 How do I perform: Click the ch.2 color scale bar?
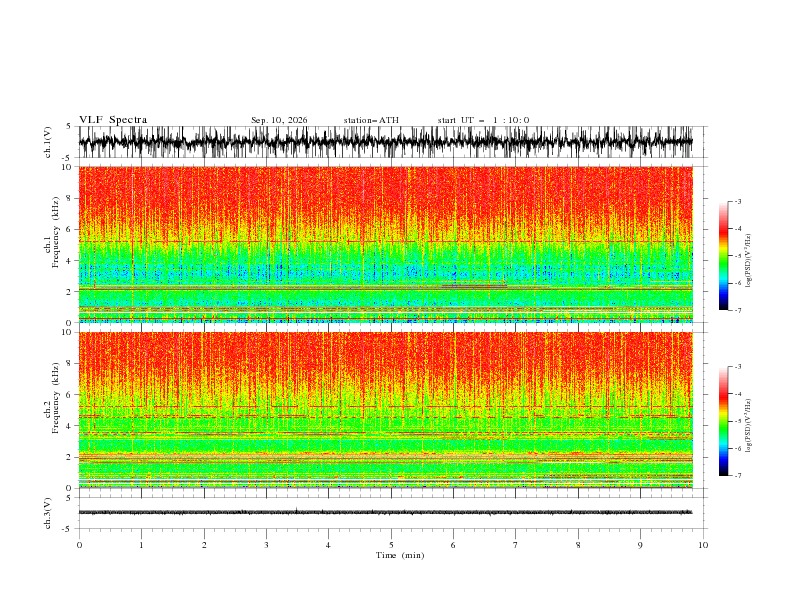pos(723,421)
